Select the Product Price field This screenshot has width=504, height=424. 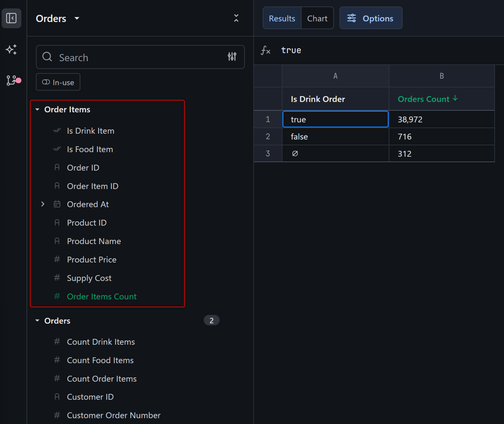92,260
